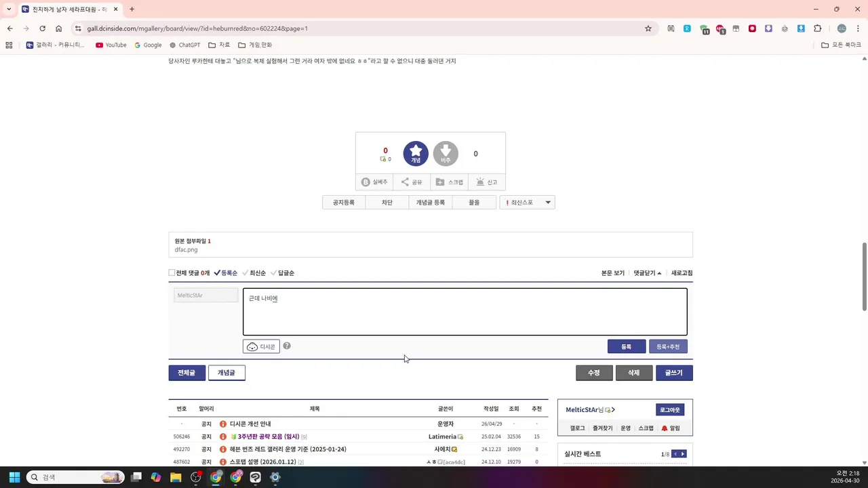Click the 삭제 delete button

(x=634, y=373)
